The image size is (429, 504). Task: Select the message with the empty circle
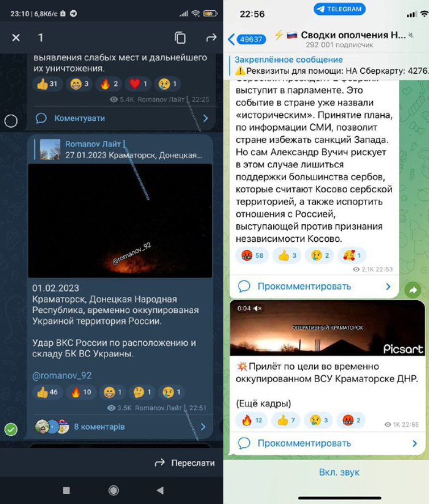point(11,121)
